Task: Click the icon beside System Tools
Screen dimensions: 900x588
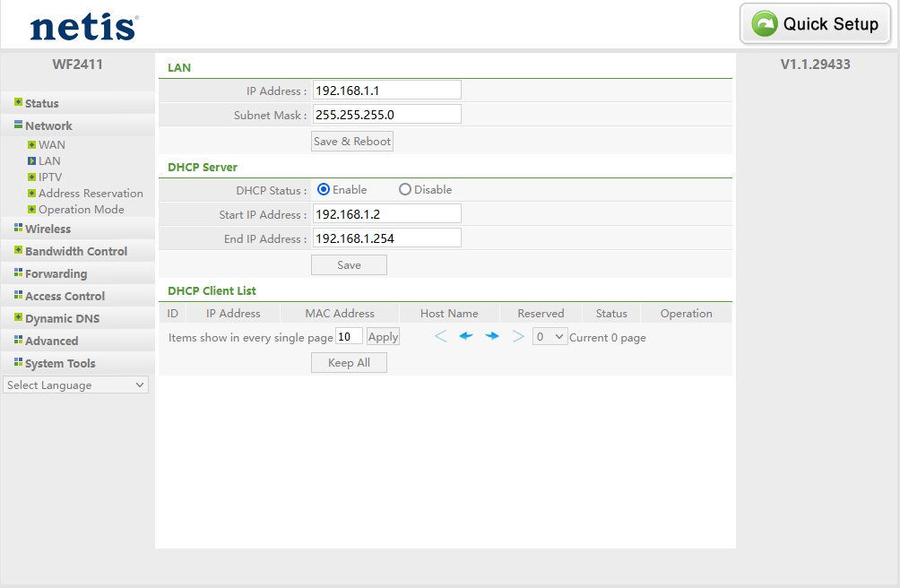Action: click(x=18, y=363)
